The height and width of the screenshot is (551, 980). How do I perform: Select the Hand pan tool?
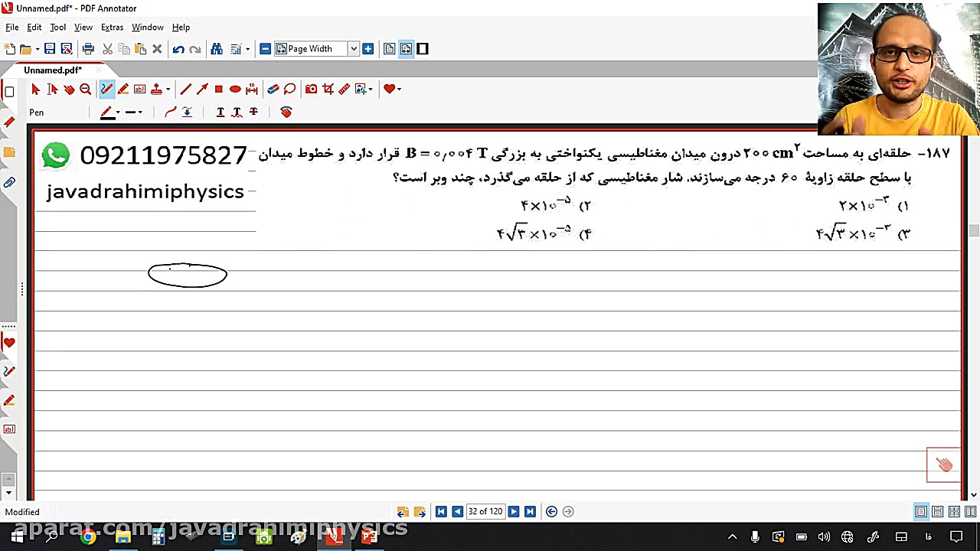tap(69, 89)
